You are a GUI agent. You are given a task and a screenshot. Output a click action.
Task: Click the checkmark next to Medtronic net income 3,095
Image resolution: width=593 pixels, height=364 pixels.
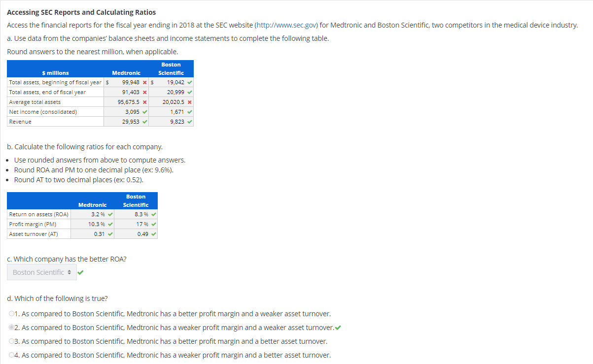(145, 112)
